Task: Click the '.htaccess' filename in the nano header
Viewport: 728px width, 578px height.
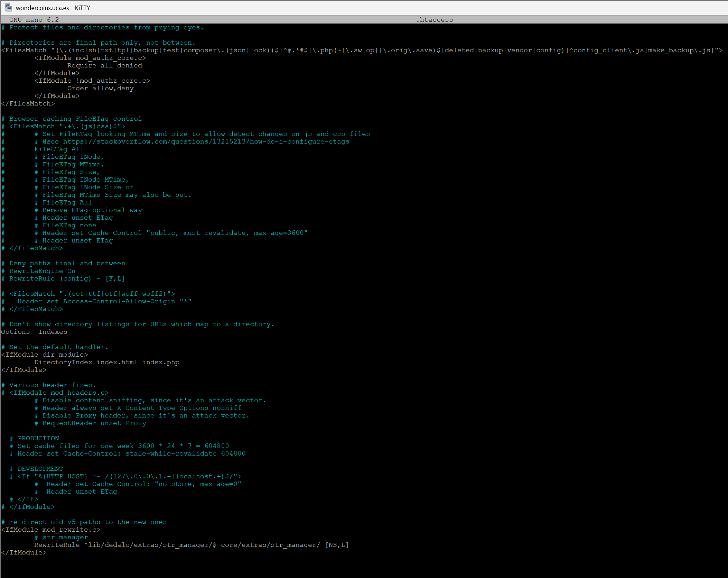Action: click(x=435, y=20)
